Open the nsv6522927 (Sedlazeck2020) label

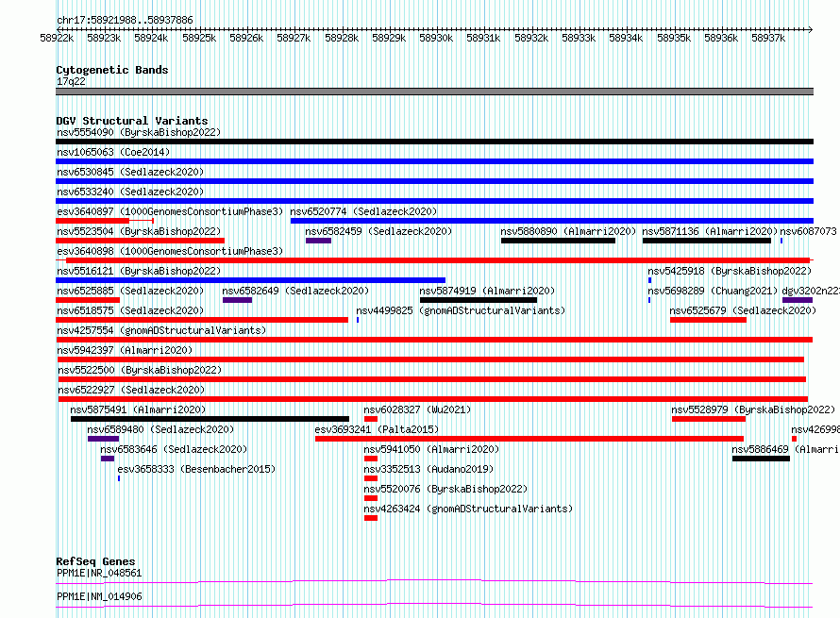(x=130, y=390)
